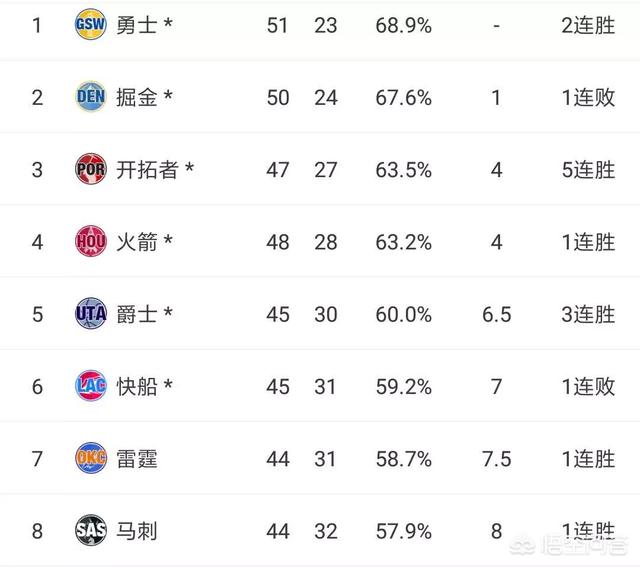Click the HOU Rockets team logo
The height and width of the screenshot is (567, 640).
(91, 241)
